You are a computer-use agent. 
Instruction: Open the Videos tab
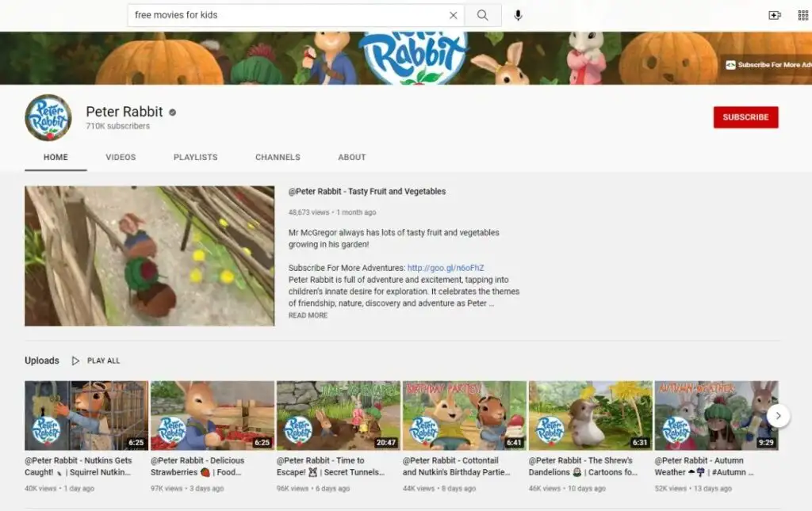121,157
